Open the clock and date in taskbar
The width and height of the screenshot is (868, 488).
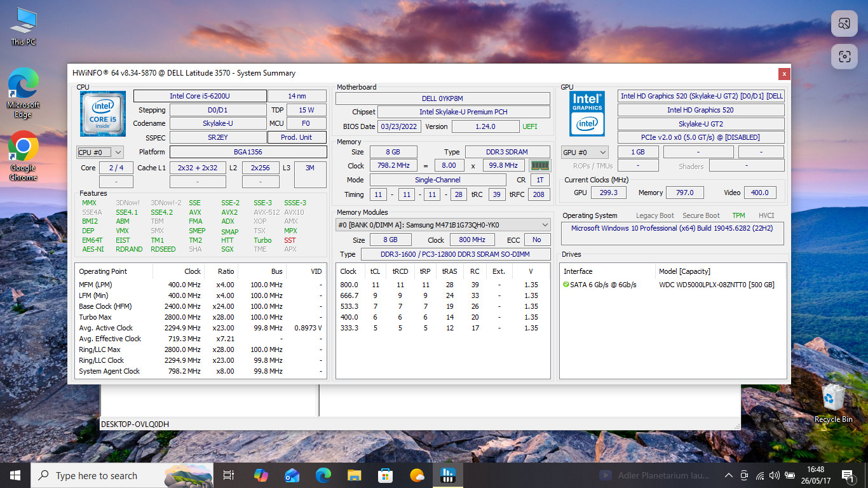(817, 475)
